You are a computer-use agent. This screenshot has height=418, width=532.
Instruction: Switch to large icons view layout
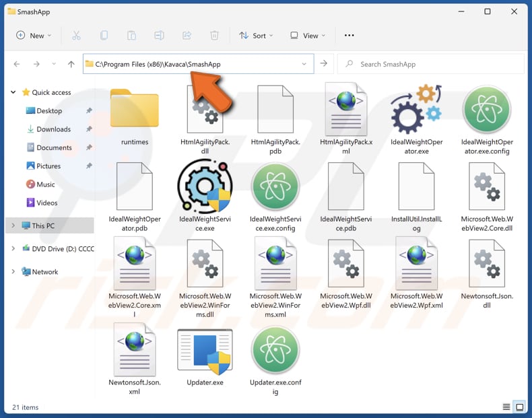coord(520,407)
